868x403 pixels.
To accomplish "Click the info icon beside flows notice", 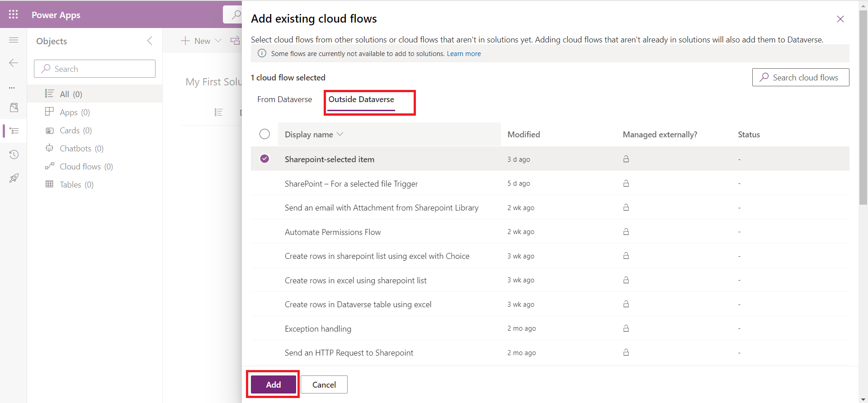I will pos(262,53).
